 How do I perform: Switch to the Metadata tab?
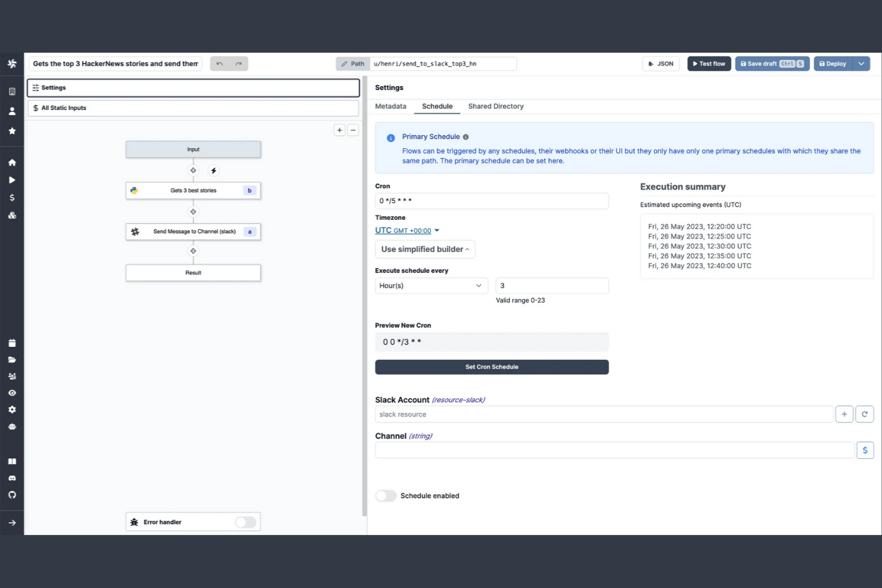[391, 106]
